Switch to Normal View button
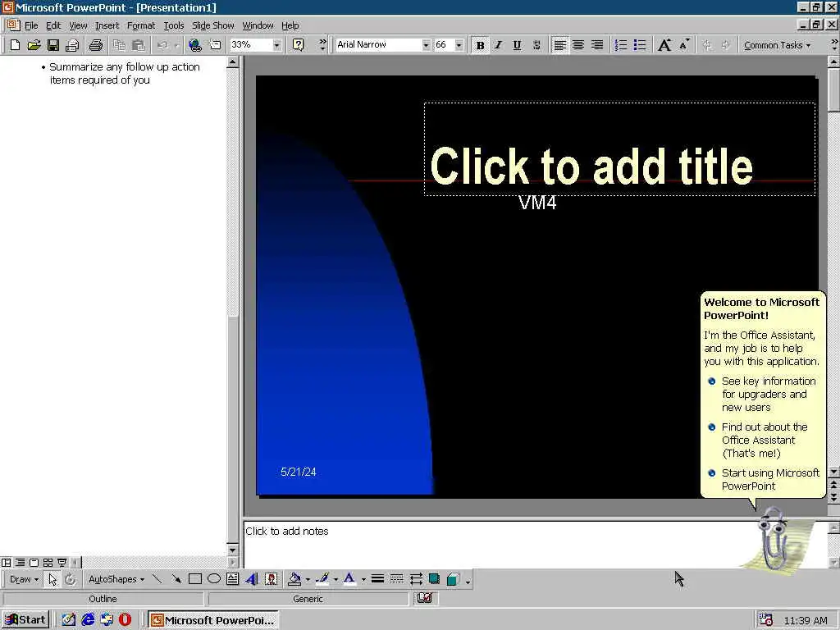 (7, 563)
